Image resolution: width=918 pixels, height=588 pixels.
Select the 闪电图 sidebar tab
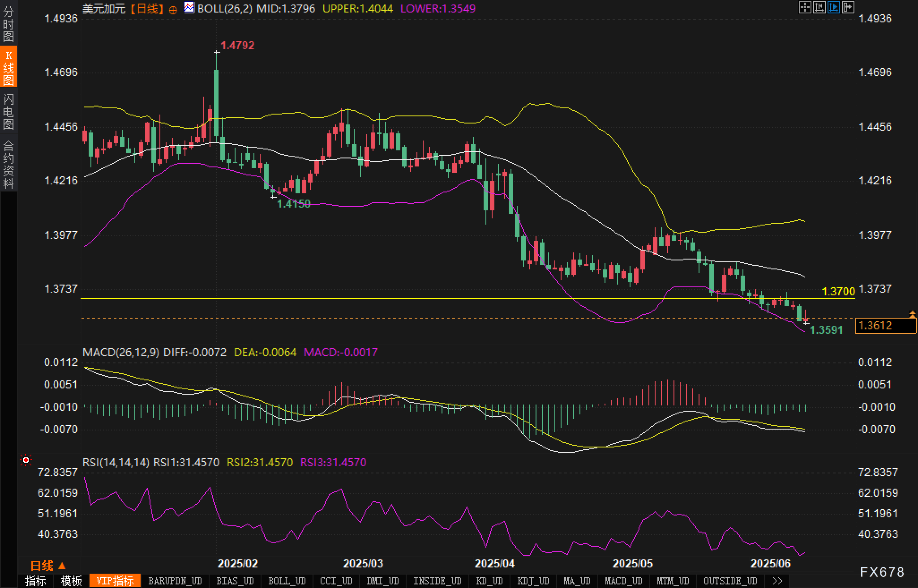tap(9, 111)
